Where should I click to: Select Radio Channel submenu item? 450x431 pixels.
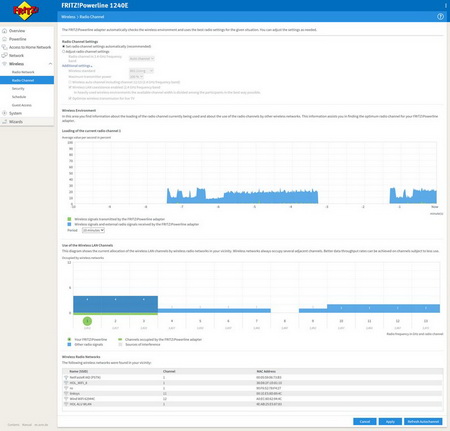point(27,80)
